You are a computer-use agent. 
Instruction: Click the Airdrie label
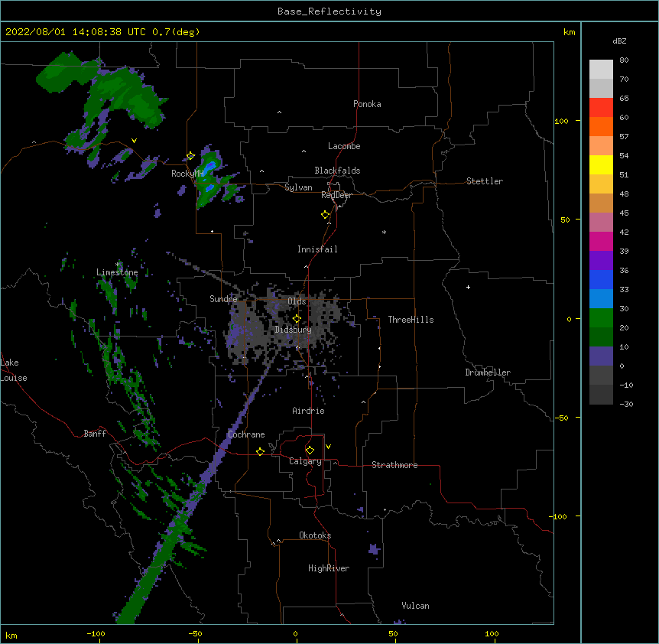(x=308, y=411)
